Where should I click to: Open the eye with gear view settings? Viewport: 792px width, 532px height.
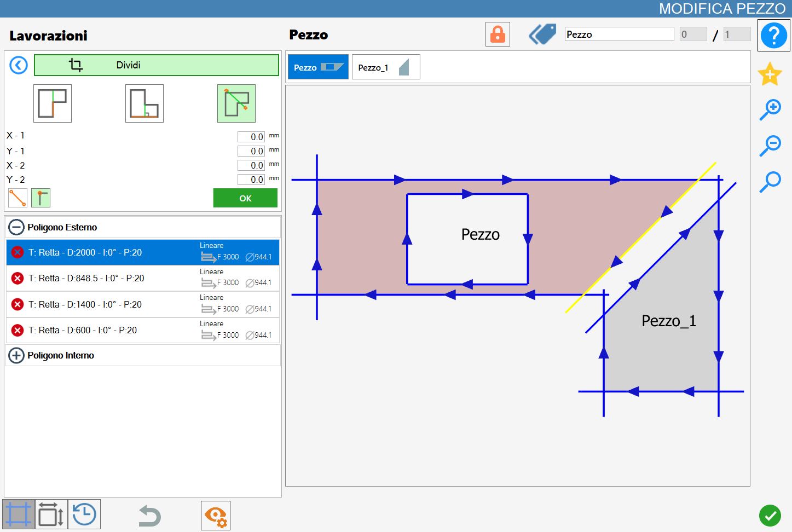(x=216, y=516)
